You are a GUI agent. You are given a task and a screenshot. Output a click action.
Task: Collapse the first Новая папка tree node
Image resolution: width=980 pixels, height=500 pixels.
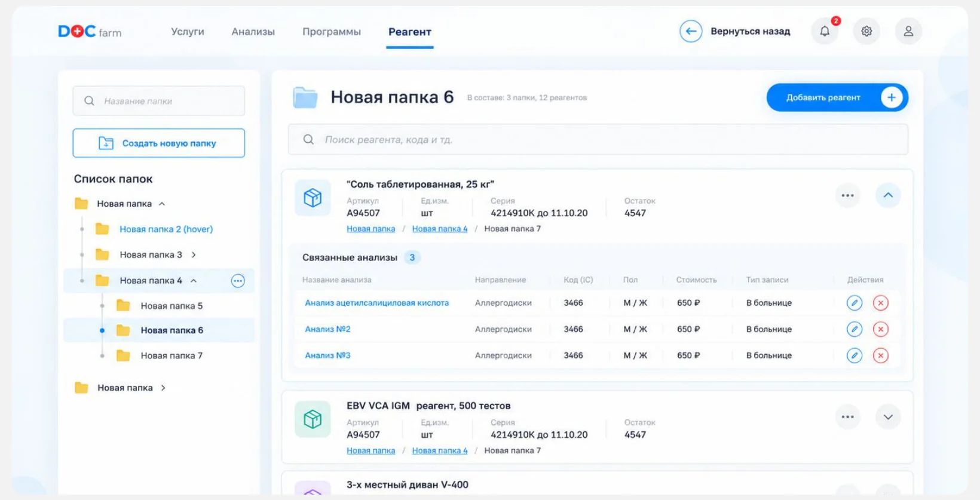[162, 204]
